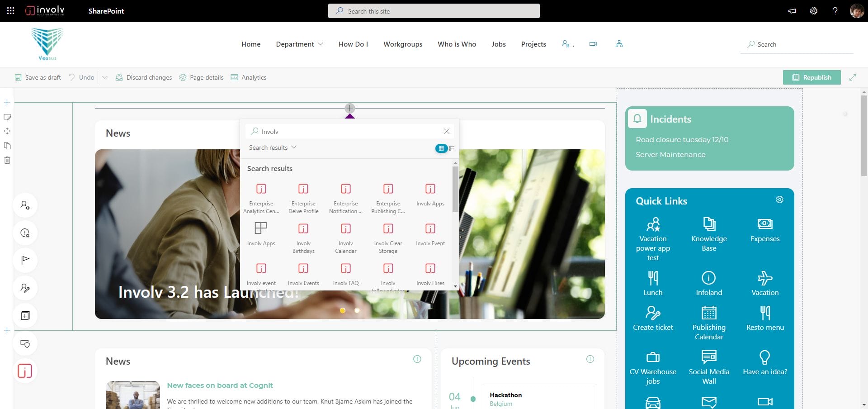This screenshot has height=409, width=868.
Task: Open the Workgroups navigation item
Action: point(403,44)
